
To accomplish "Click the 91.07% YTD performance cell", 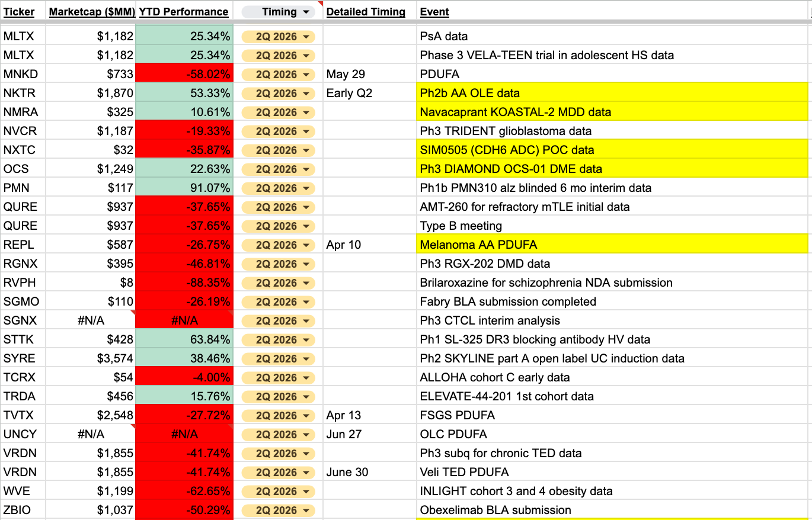I will 184,188.
